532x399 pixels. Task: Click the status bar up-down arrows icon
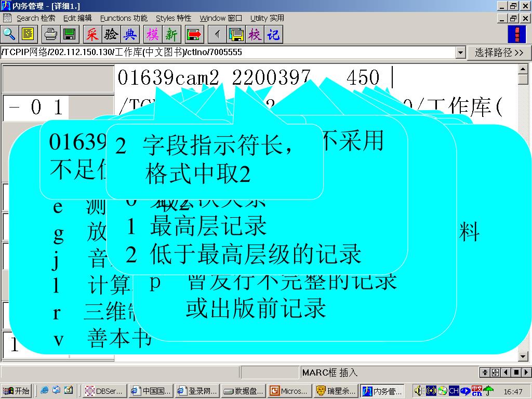(485, 372)
